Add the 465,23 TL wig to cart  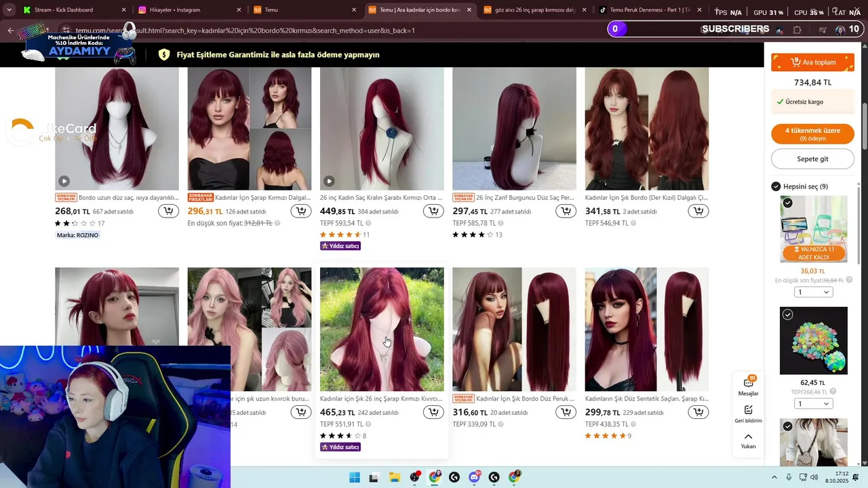tap(433, 412)
